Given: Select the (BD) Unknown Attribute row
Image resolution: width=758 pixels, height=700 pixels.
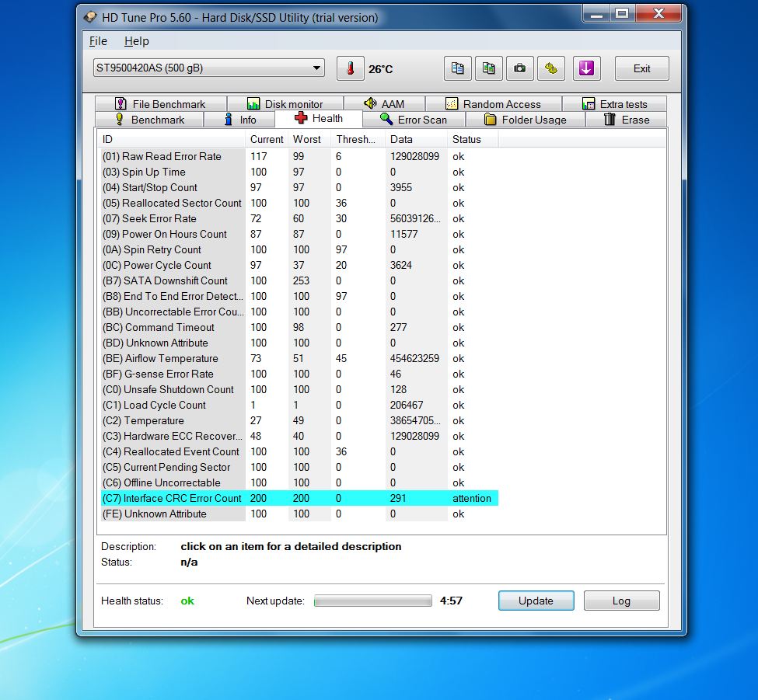Looking at the screenshot, I should click(x=299, y=343).
